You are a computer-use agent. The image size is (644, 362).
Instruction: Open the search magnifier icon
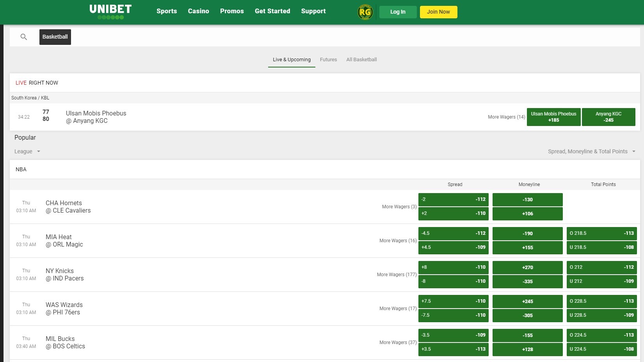24,37
